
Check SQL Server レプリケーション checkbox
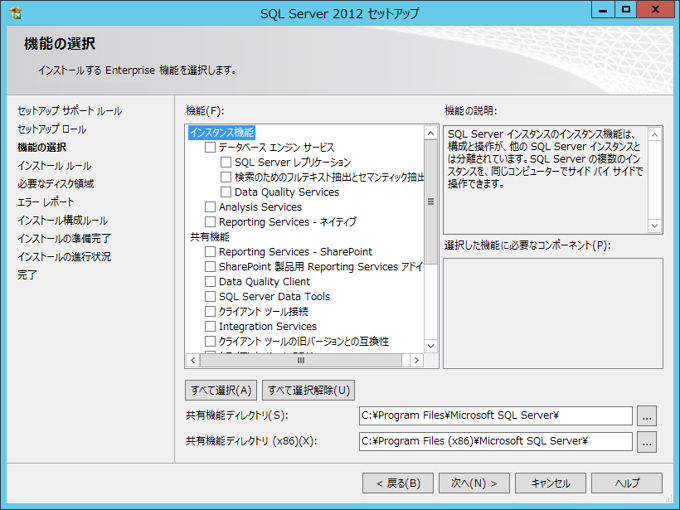[x=226, y=162]
